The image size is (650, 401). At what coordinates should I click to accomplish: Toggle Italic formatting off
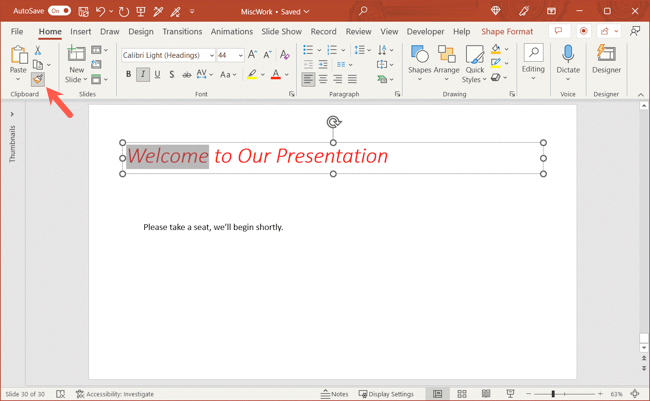143,75
